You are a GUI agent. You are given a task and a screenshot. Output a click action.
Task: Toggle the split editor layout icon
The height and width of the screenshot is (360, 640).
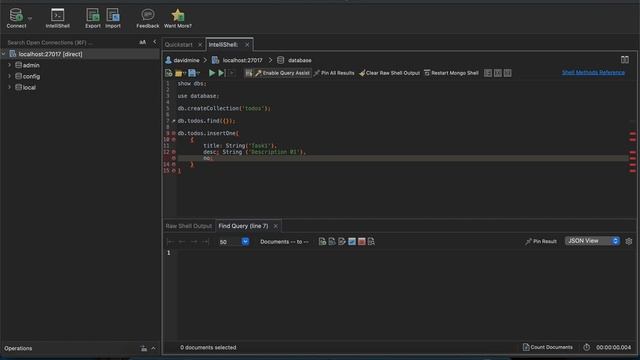[624, 60]
